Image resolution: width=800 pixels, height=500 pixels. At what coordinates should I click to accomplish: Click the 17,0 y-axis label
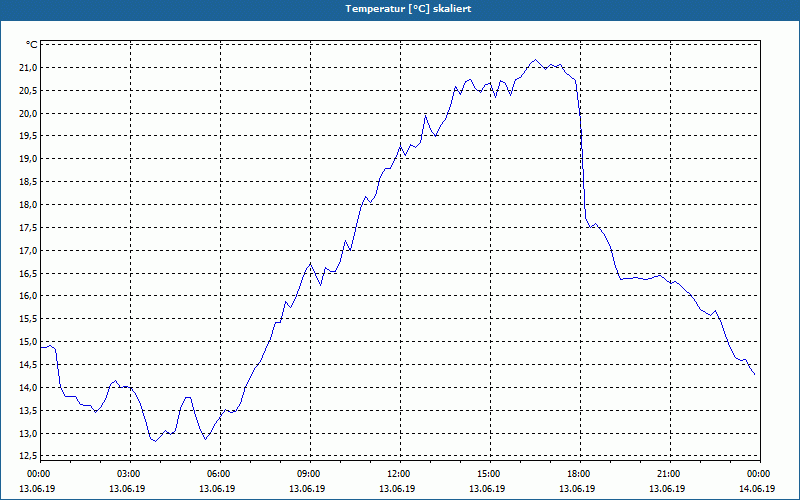tap(28, 251)
